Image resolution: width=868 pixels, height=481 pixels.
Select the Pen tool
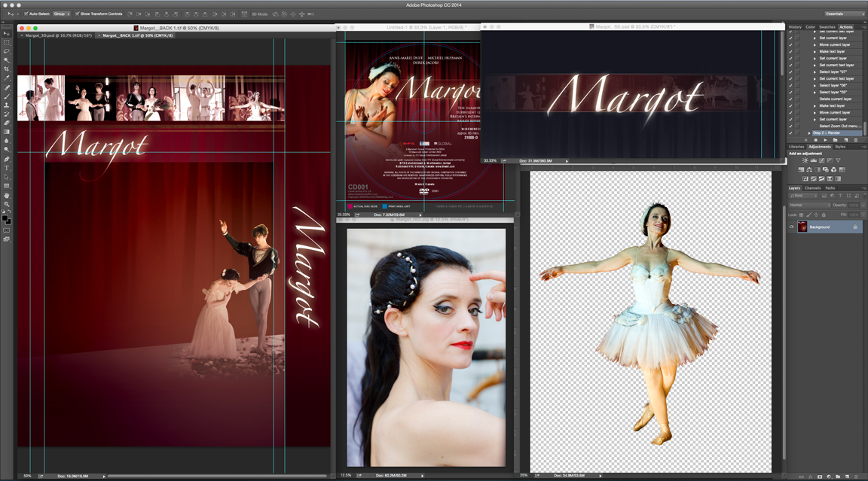click(x=7, y=159)
